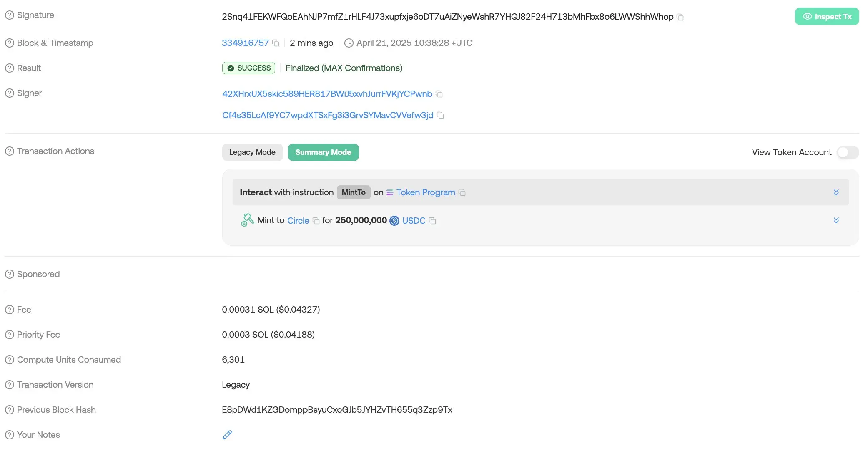Select Summary Mode view
The height and width of the screenshot is (449, 868).
(x=323, y=152)
